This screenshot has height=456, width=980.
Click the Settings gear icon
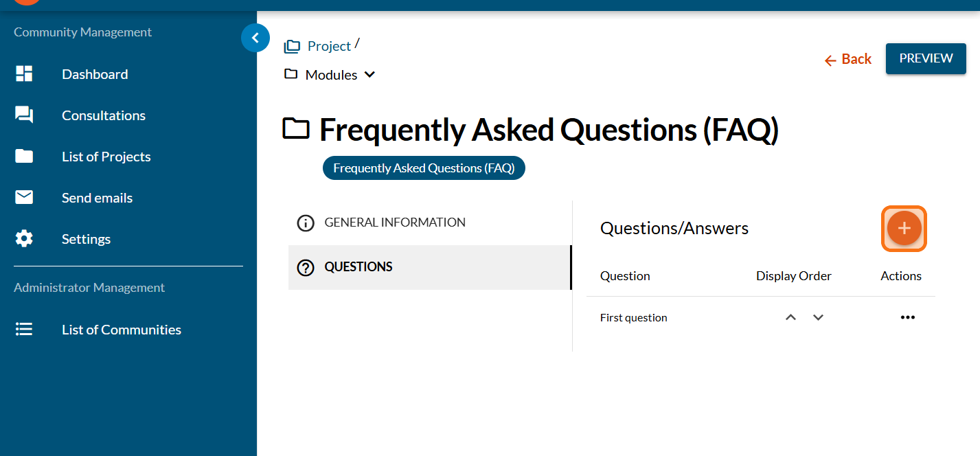pos(24,239)
